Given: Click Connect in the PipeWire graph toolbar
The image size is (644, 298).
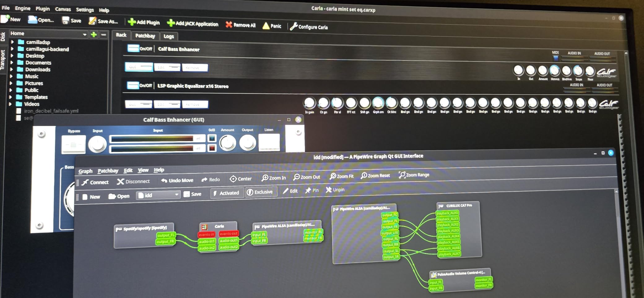Looking at the screenshot, I should [95, 182].
